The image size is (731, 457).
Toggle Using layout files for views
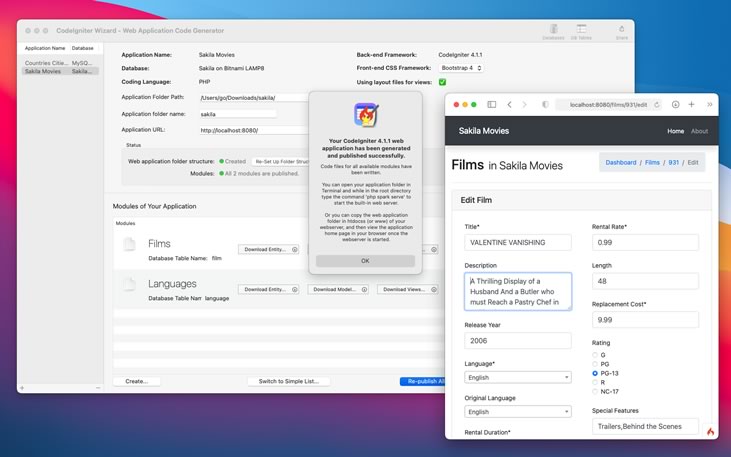tap(442, 82)
